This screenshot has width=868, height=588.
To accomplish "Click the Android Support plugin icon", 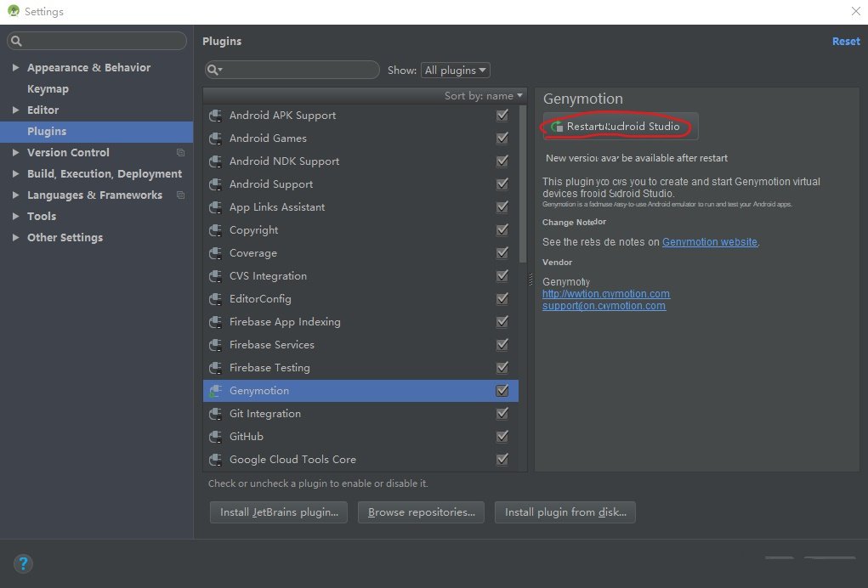I will pyautogui.click(x=215, y=184).
